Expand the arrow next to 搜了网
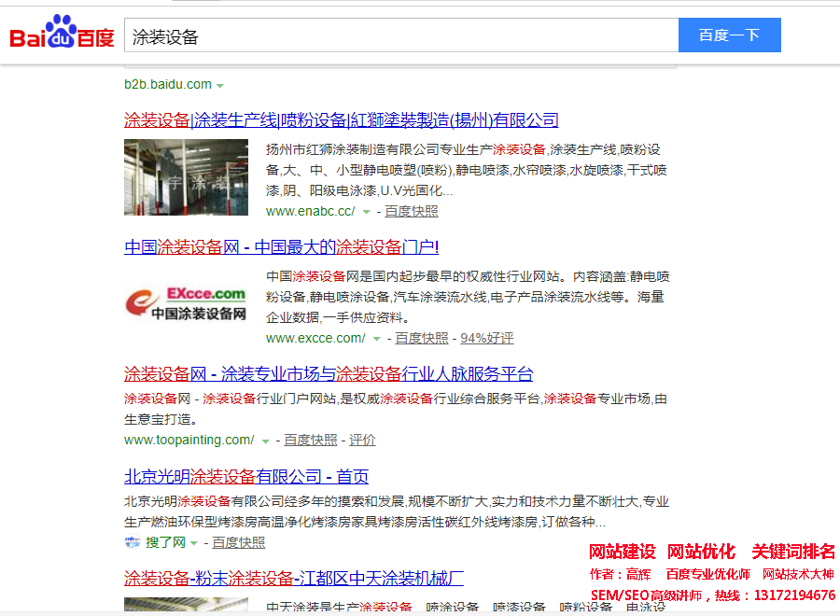The image size is (840, 616). (194, 543)
